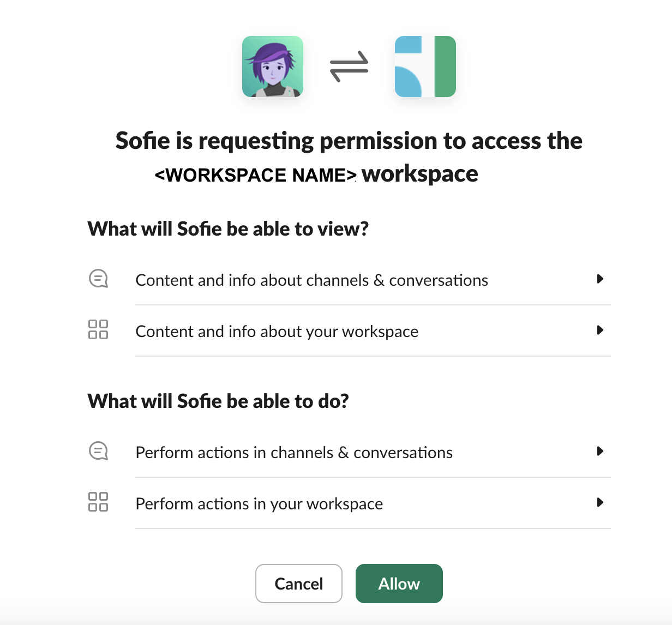
Task: Click the two-way exchange arrows icon
Action: click(x=349, y=67)
